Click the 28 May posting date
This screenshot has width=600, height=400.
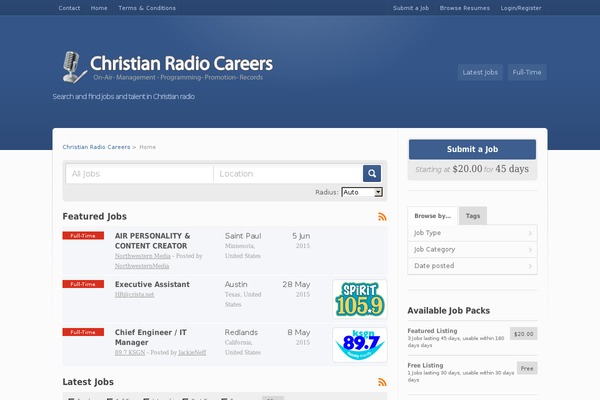click(296, 284)
